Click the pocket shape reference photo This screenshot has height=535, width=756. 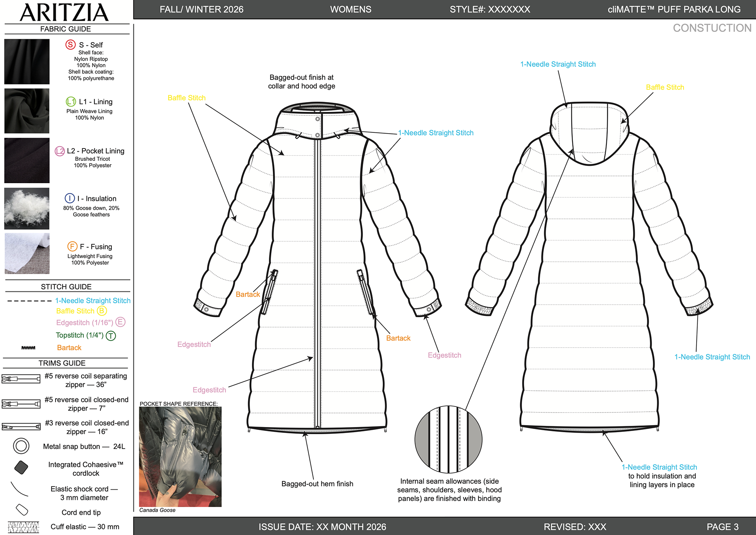[x=180, y=457]
